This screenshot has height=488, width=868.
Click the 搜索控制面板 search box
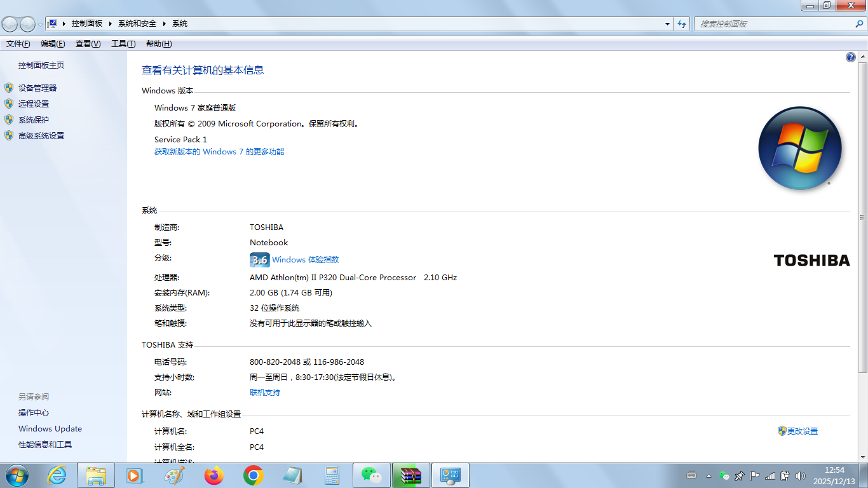coord(774,24)
